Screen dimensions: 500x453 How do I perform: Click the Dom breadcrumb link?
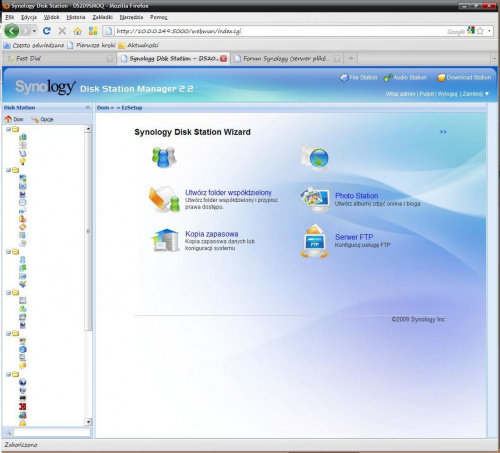pos(103,108)
